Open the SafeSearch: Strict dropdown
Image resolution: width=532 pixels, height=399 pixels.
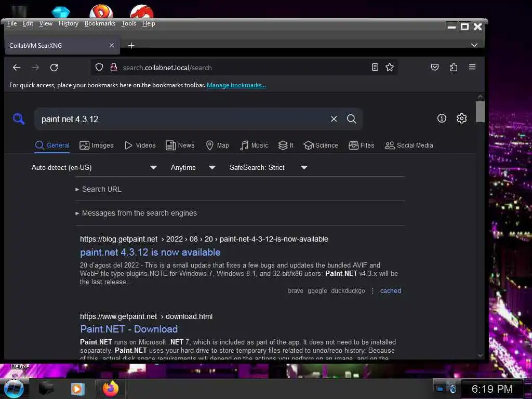click(269, 167)
